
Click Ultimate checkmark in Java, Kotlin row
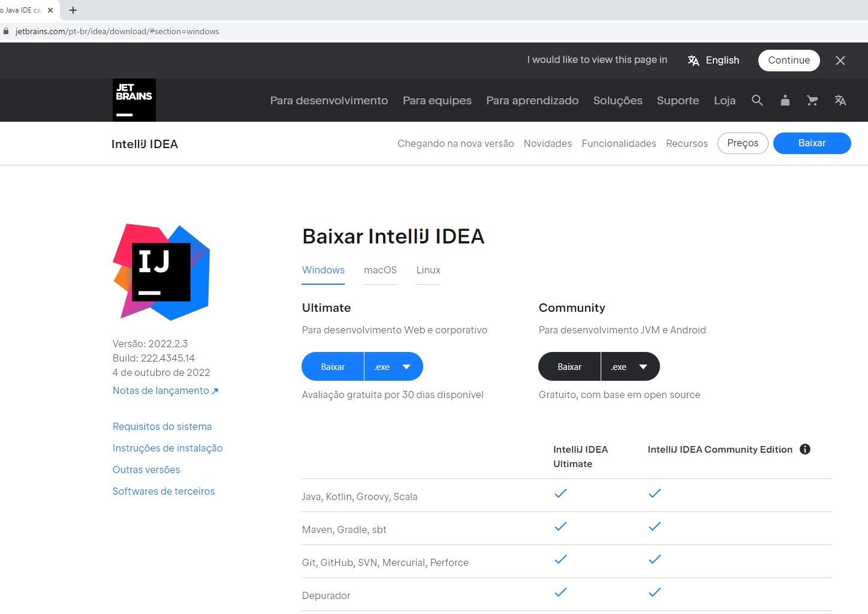(560, 493)
